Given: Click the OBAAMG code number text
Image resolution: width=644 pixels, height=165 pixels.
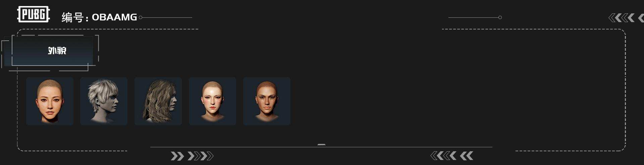Looking at the screenshot, I should click(x=114, y=17).
